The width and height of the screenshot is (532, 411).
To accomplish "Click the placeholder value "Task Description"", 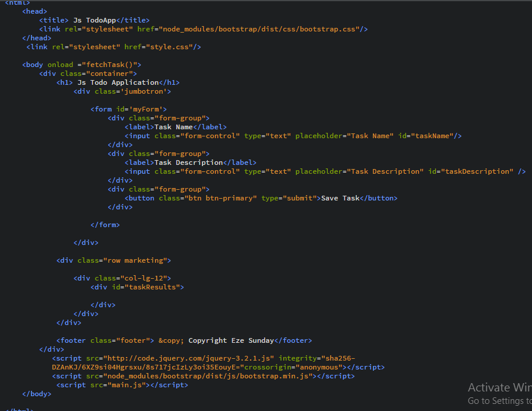I will (385, 171).
